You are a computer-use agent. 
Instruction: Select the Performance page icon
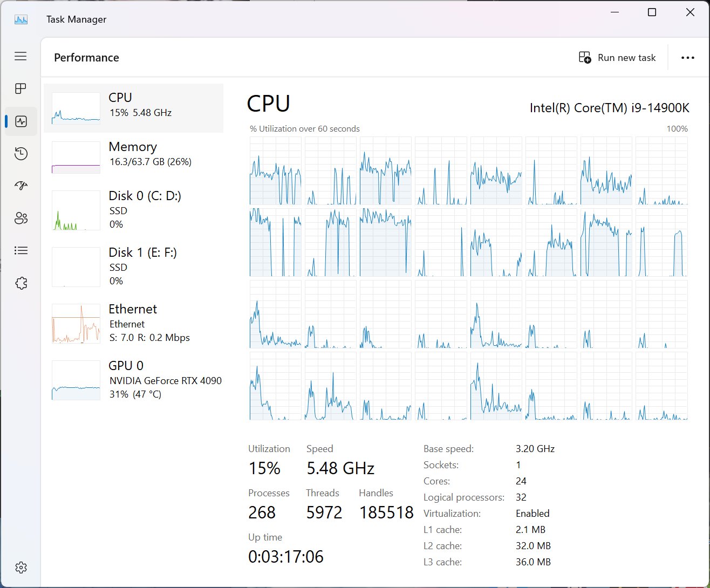[21, 121]
